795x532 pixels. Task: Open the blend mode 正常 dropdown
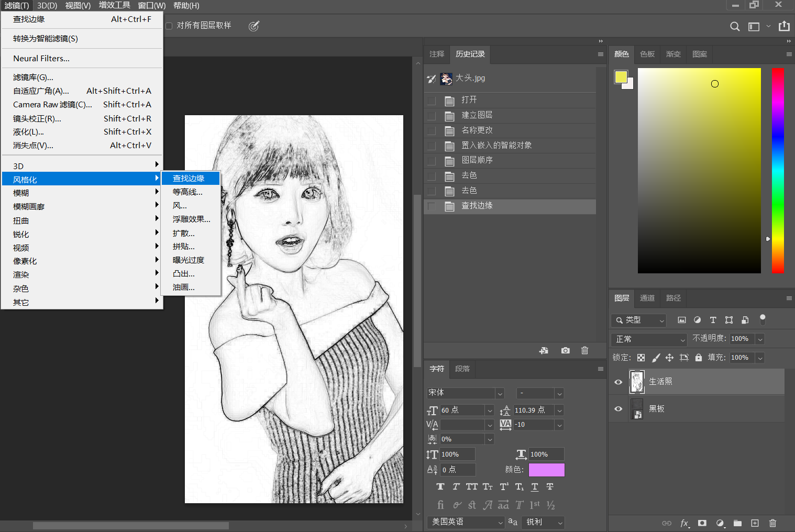649,339
